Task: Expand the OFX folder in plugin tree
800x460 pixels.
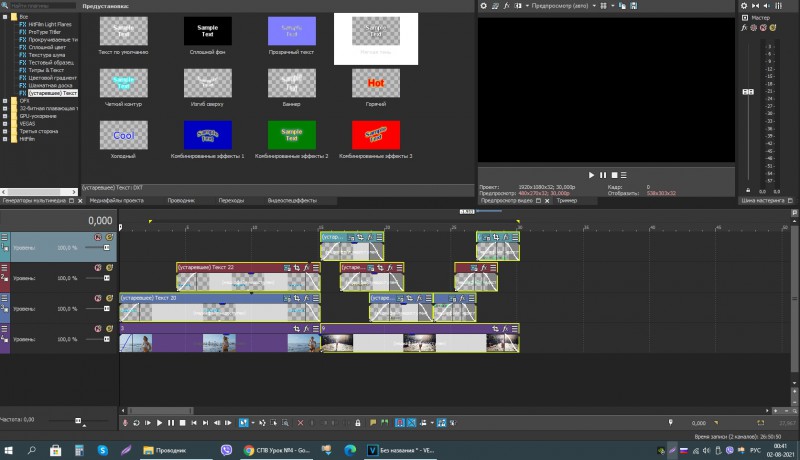Action: coord(5,101)
